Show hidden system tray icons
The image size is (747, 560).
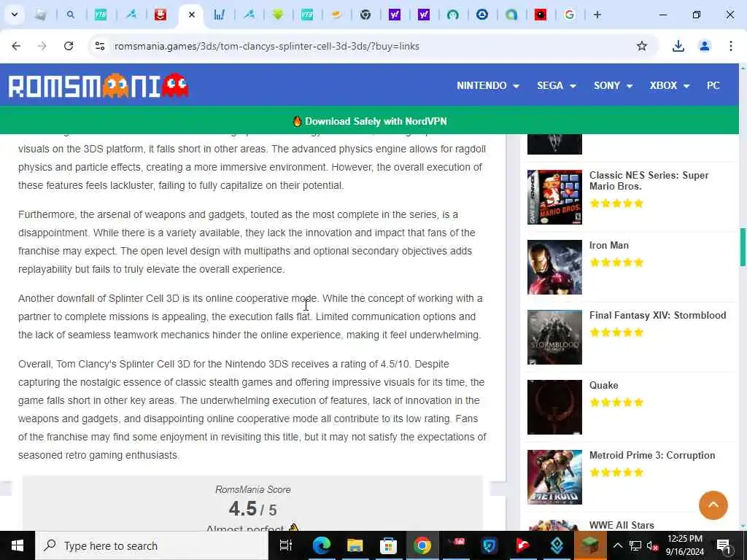(x=617, y=545)
